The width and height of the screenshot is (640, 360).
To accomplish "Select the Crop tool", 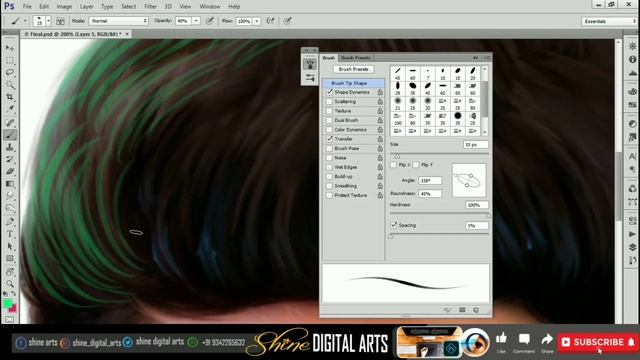I will (10, 97).
